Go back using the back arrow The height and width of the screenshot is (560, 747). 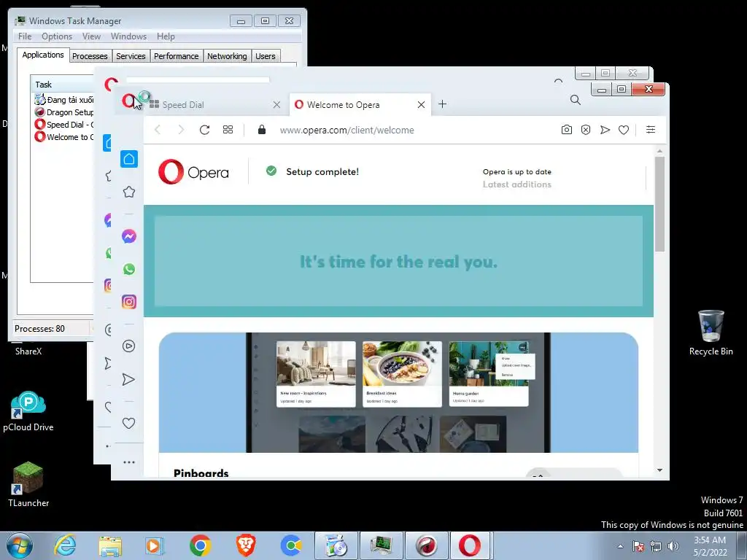(158, 130)
